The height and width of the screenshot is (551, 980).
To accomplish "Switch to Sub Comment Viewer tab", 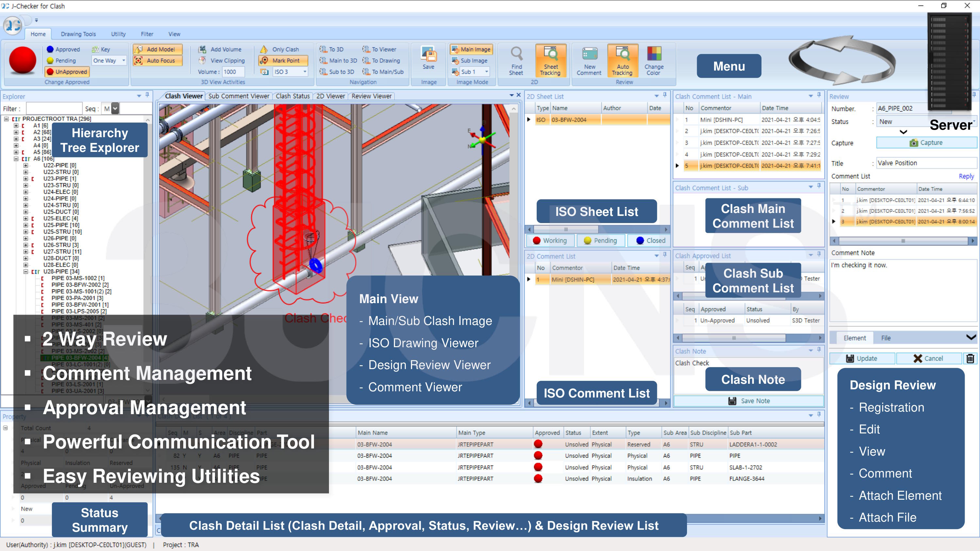I will [x=238, y=96].
